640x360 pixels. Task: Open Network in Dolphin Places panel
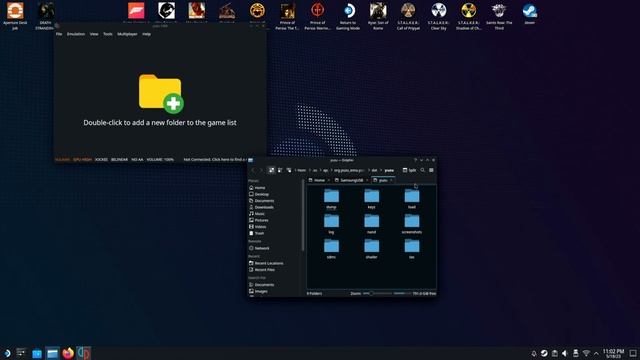260,248
